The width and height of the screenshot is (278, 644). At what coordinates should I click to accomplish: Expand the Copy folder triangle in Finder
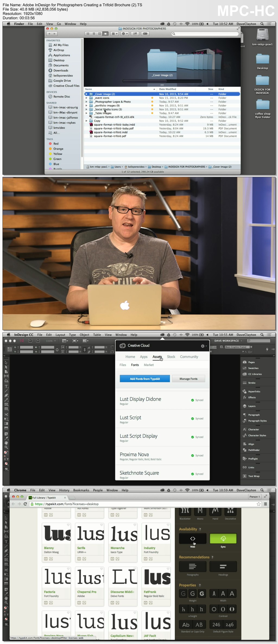86,121
